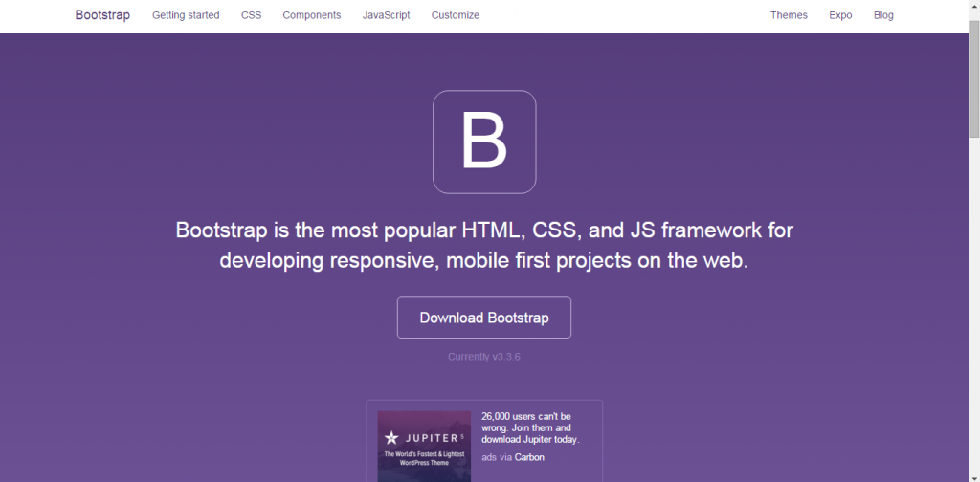Click the large Bootstrap B logo
Viewport: 980px width, 482px height.
[484, 142]
